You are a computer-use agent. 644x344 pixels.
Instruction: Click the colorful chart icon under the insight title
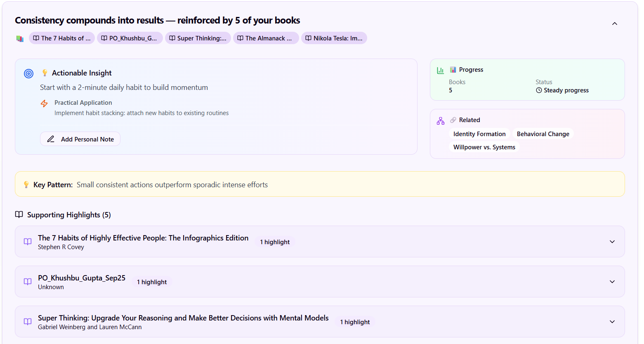click(x=20, y=38)
